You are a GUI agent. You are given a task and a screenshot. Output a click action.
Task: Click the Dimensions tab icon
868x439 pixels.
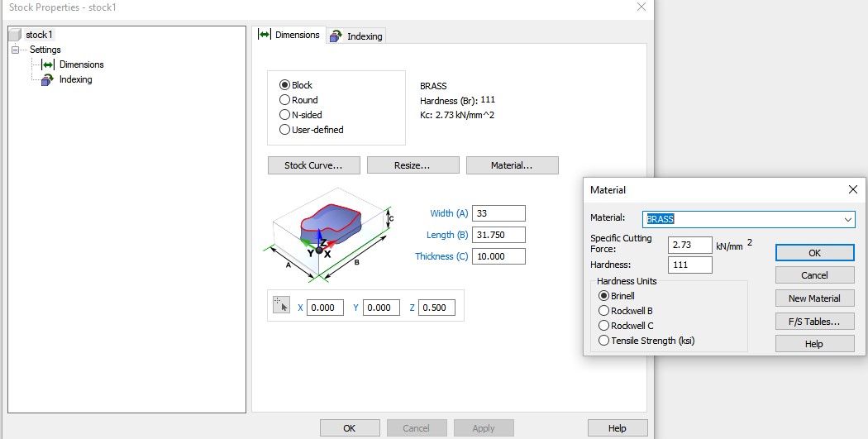[264, 35]
